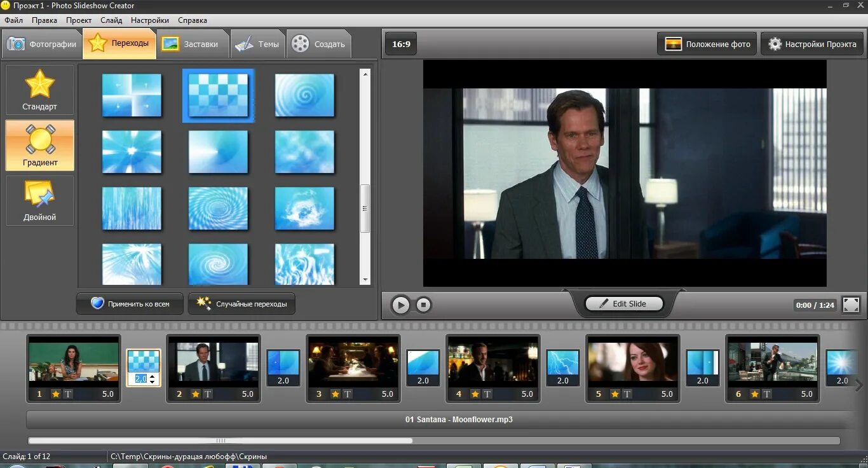Select slide 6 thumbnail in timeline
This screenshot has height=468, width=868.
pyautogui.click(x=773, y=362)
